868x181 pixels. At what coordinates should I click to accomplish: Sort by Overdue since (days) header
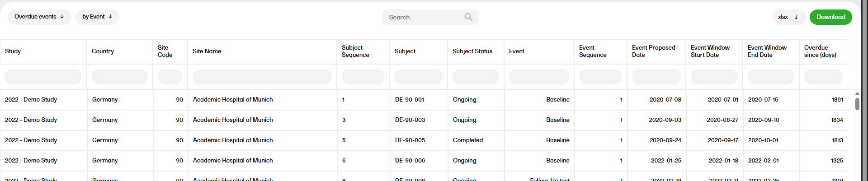click(820, 51)
